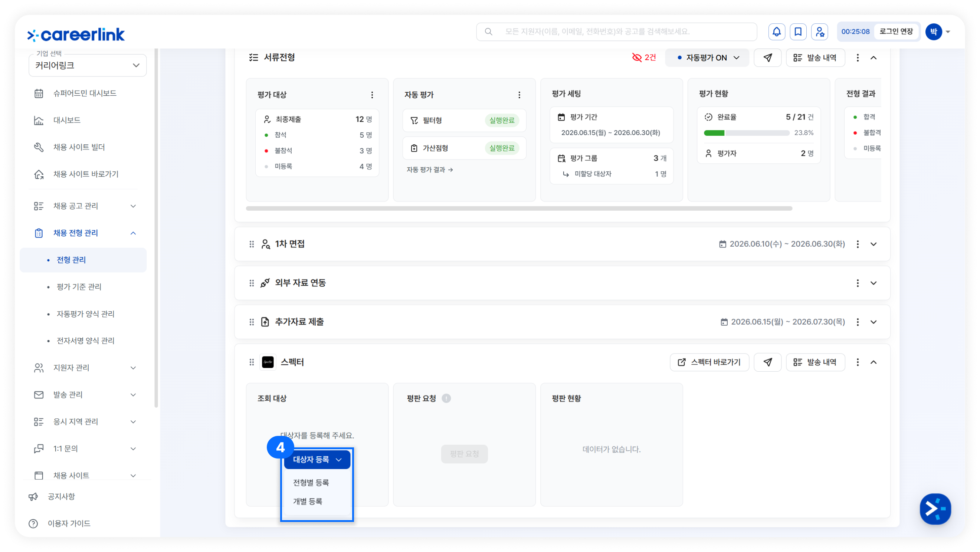The height and width of the screenshot is (552, 980).
Task: Click the drag handle of 1차 면접
Action: pos(252,244)
